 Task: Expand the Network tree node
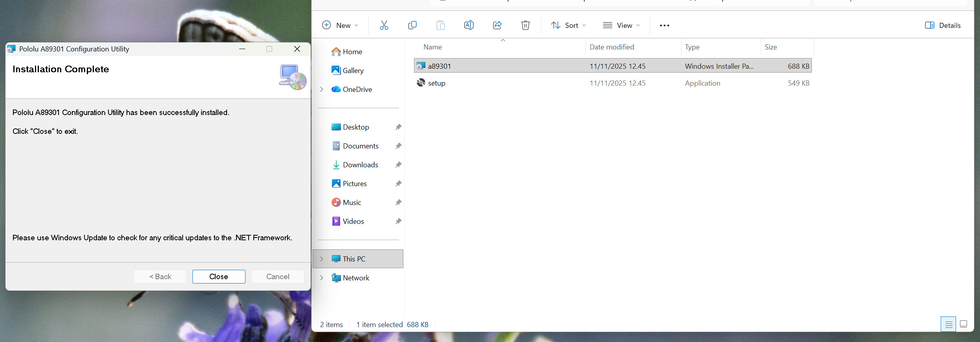pos(322,278)
